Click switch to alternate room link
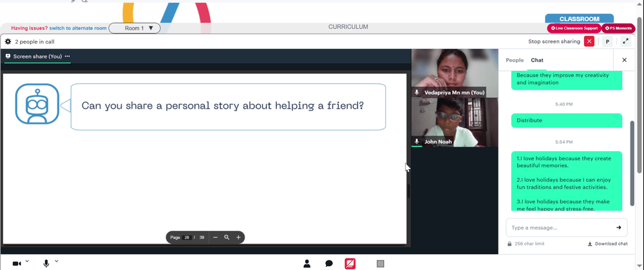Screen dimensions: 644x270 78,28
